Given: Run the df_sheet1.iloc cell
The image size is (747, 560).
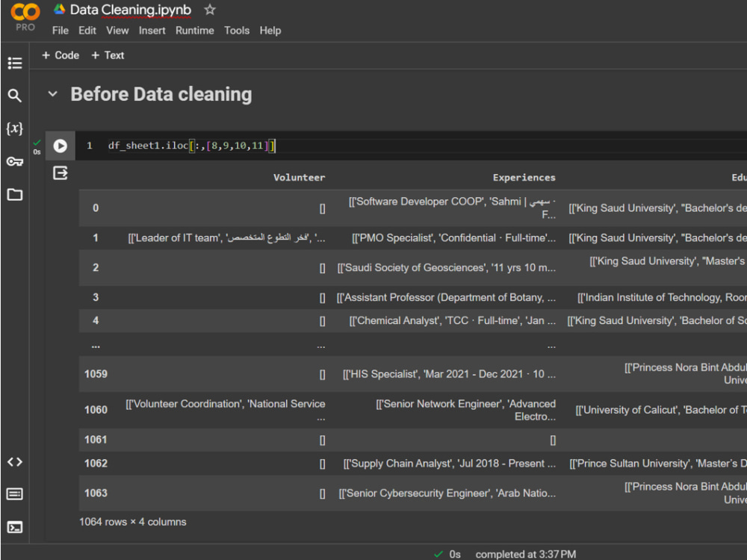Looking at the screenshot, I should 60,146.
